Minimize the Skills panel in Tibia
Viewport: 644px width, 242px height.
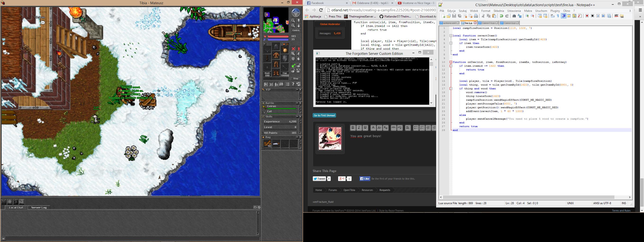[297, 117]
